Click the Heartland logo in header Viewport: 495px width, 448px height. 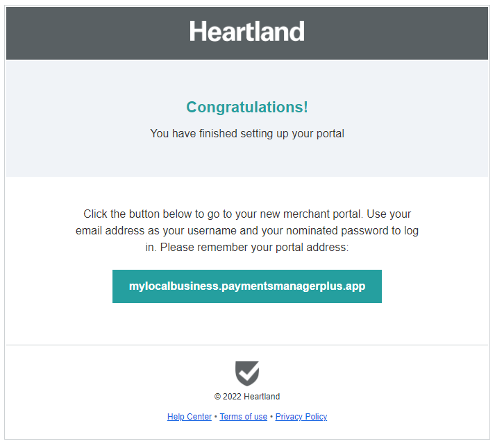pyautogui.click(x=246, y=32)
